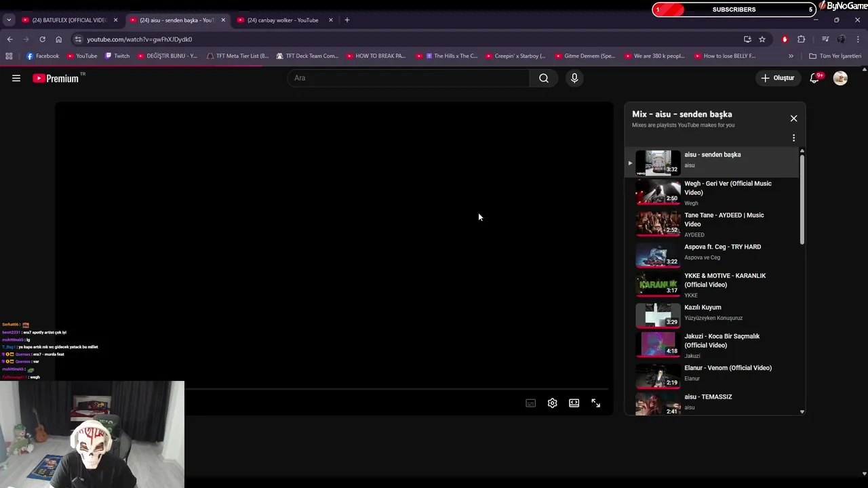The height and width of the screenshot is (488, 868).
Task: Open a new browser tab
Action: [x=347, y=20]
